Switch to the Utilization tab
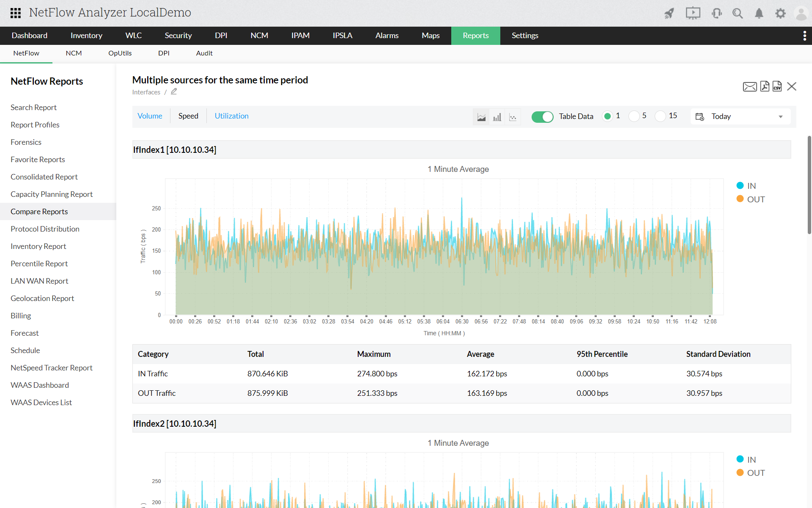 click(x=231, y=116)
